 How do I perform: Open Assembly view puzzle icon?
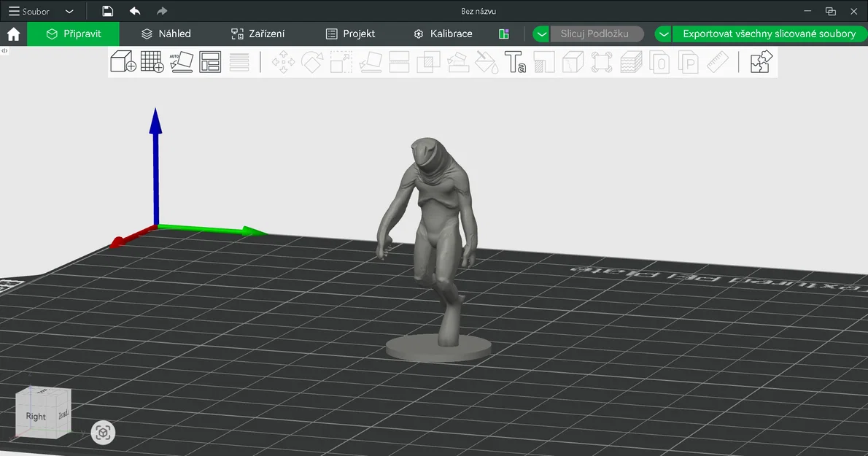(762, 61)
